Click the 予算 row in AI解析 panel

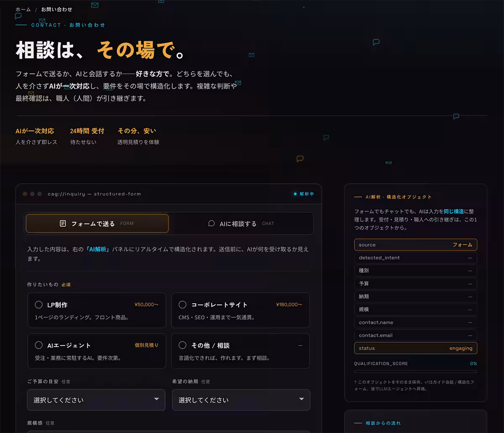415,284
